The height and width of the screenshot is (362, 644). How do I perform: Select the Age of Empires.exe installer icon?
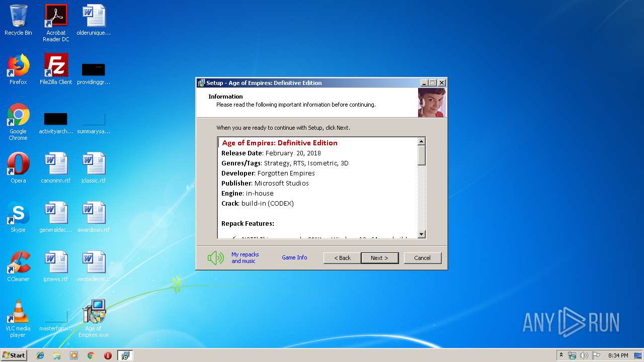tap(94, 319)
